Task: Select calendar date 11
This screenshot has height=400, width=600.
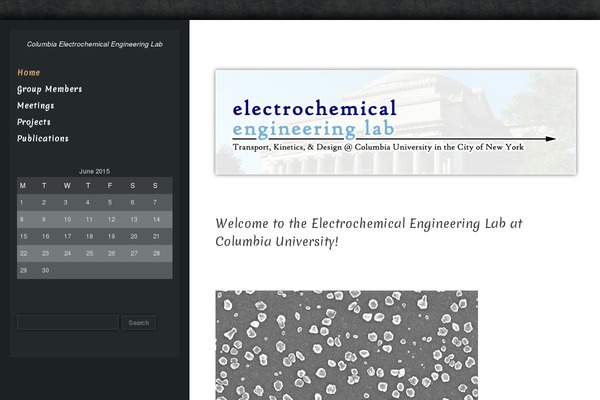Action: (x=89, y=220)
